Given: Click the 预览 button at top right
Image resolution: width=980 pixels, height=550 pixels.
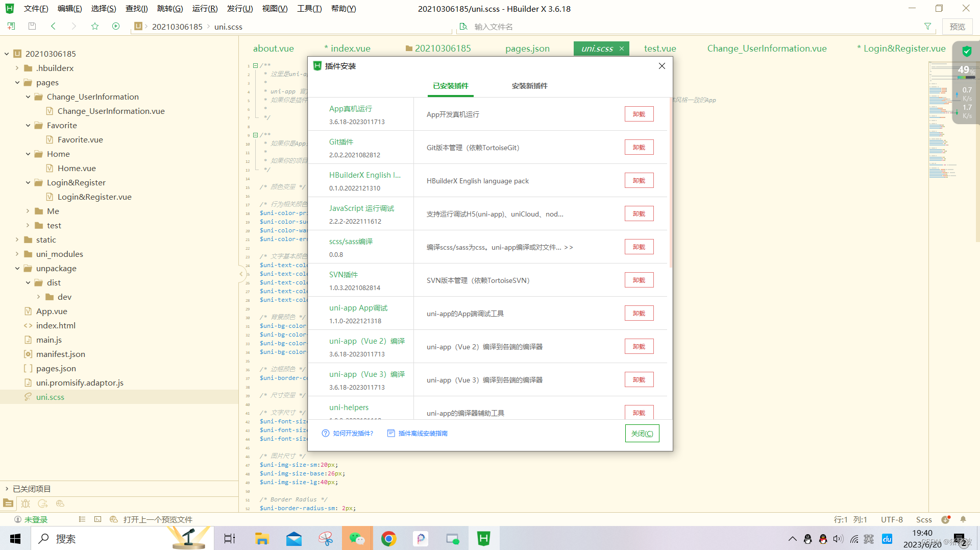Looking at the screenshot, I should (957, 27).
